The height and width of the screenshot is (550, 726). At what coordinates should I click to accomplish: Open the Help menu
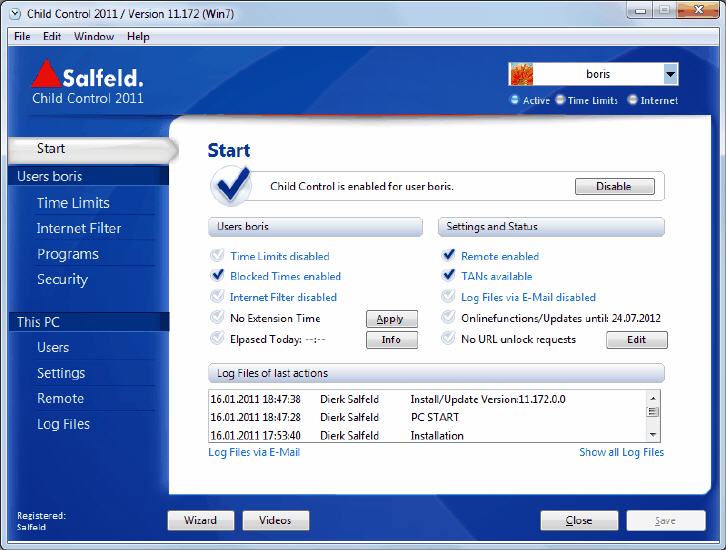click(138, 36)
